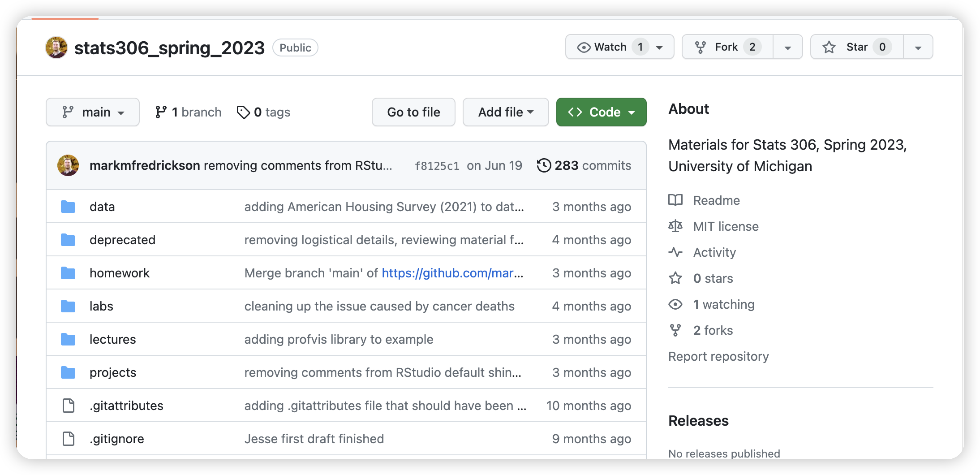Open the lectures folder
This screenshot has height=475, width=980.
coord(112,339)
